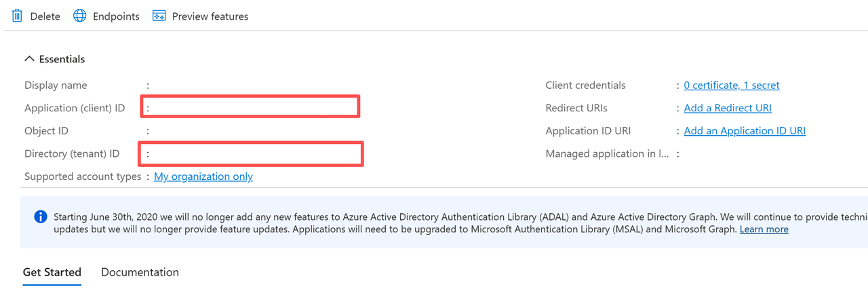Switch to the Documentation tab
The width and height of the screenshot is (868, 298).
click(x=140, y=272)
